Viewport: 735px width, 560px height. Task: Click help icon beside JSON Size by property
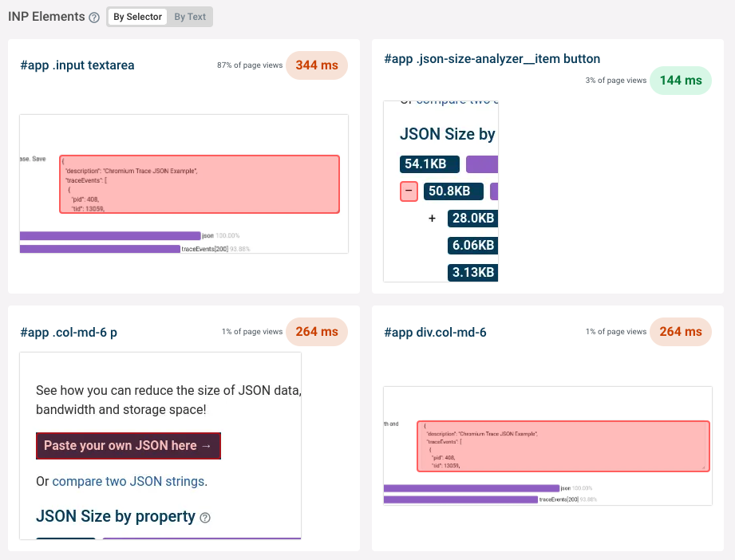(205, 518)
